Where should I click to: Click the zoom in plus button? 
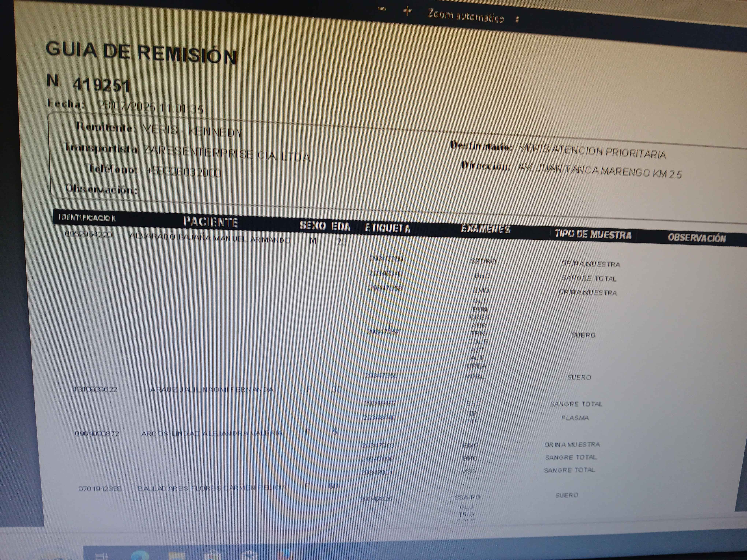[407, 12]
